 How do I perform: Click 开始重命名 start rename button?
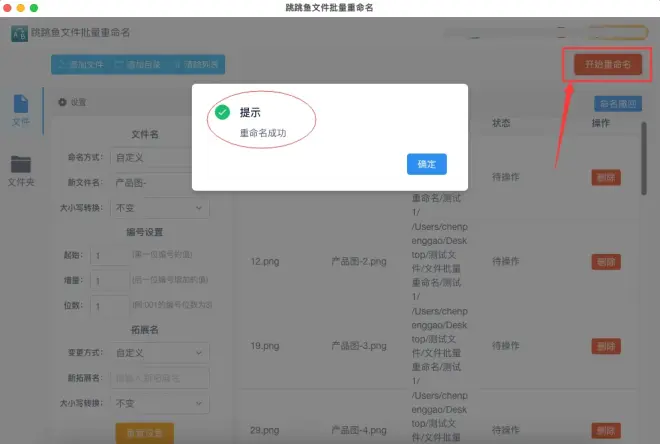pos(608,64)
